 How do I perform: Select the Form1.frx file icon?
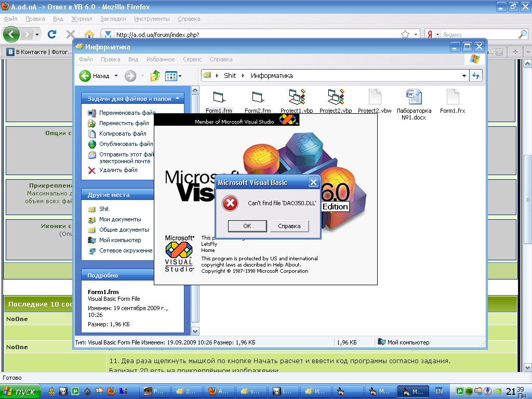(453, 97)
